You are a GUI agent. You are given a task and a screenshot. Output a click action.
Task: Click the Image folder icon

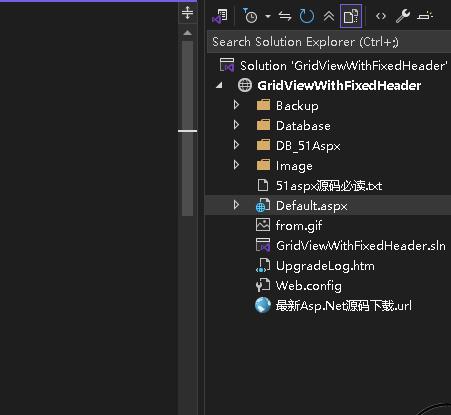(263, 165)
